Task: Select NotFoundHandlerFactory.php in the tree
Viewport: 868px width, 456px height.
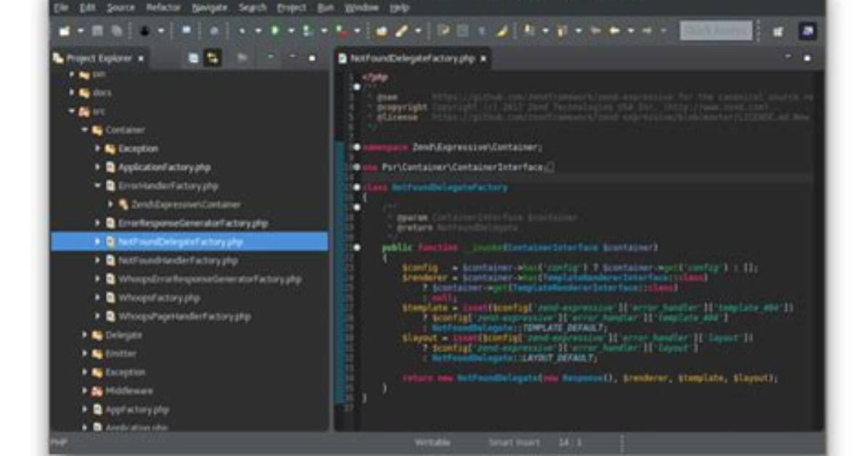Action: pos(179,261)
